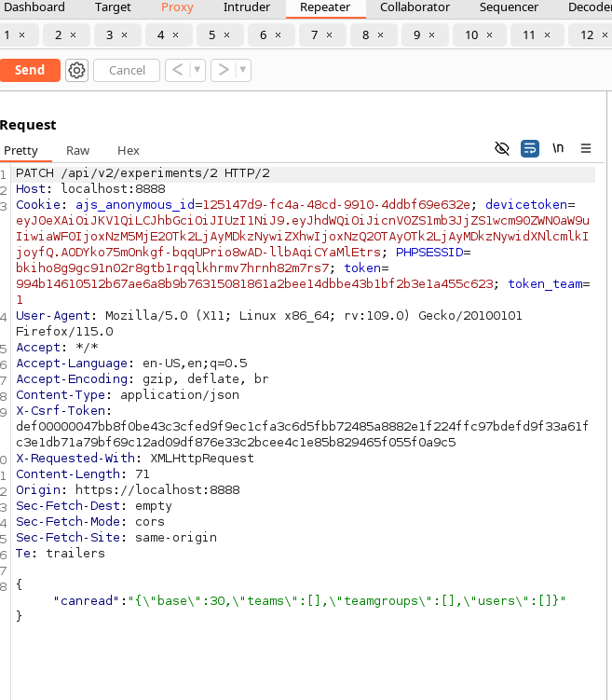Screen dimensions: 612x700
Task: Click the Accept-Encoding header line
Action: [x=143, y=379]
